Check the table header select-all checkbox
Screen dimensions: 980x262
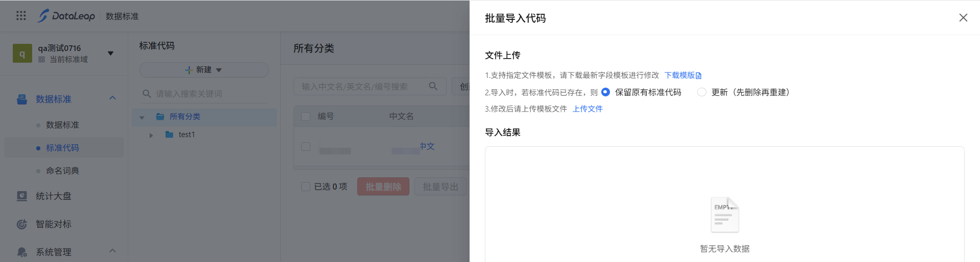tap(306, 116)
